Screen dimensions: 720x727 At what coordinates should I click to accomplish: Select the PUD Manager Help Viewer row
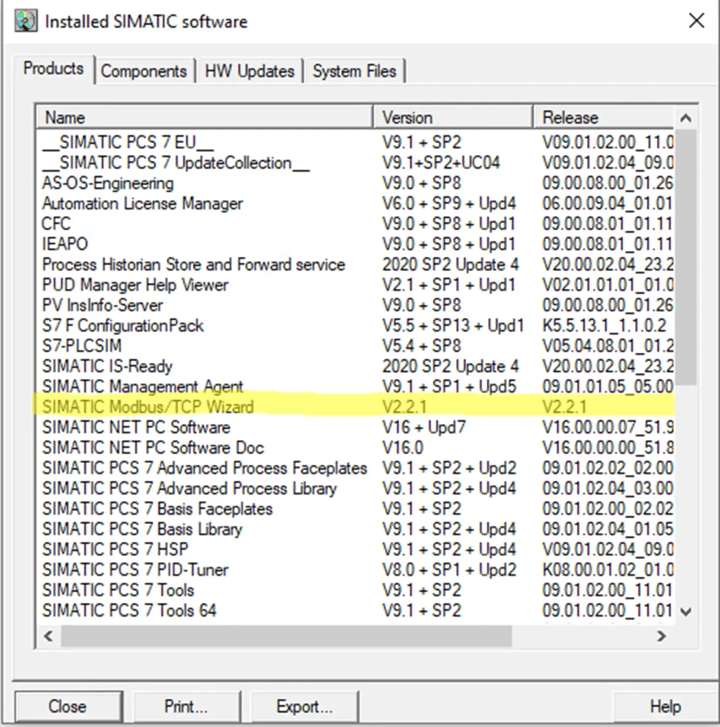355,285
